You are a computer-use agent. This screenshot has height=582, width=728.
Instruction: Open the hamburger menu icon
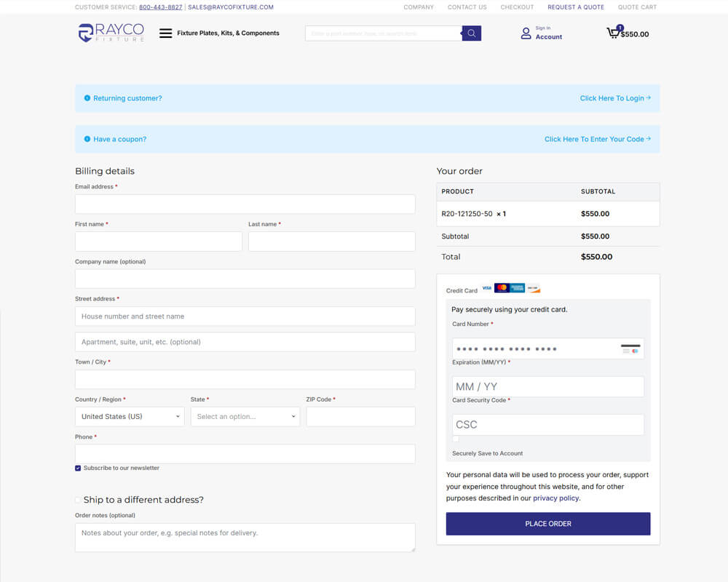(x=165, y=33)
